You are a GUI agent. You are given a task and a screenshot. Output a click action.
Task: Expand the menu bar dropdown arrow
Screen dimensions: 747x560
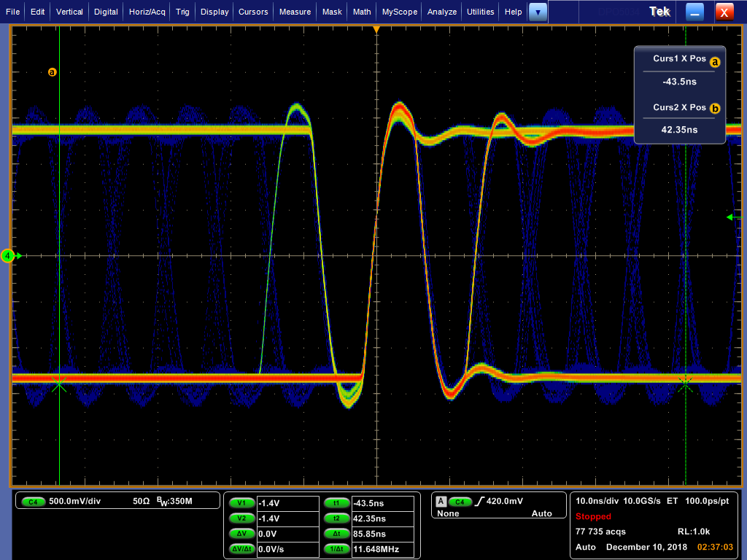538,12
